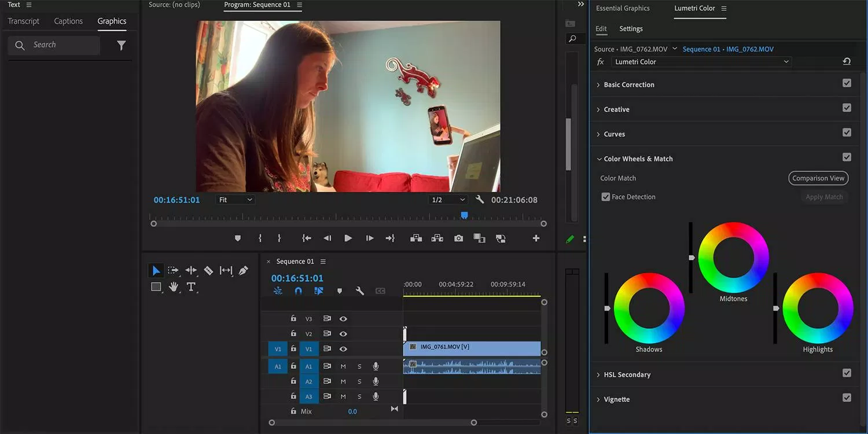
Task: Select the Hand tool
Action: point(174,287)
